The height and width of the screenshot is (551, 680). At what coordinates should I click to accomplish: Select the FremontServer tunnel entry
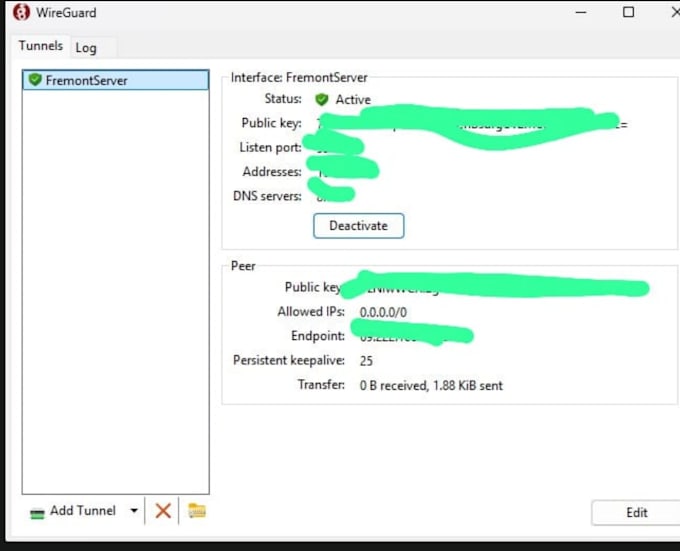point(115,80)
